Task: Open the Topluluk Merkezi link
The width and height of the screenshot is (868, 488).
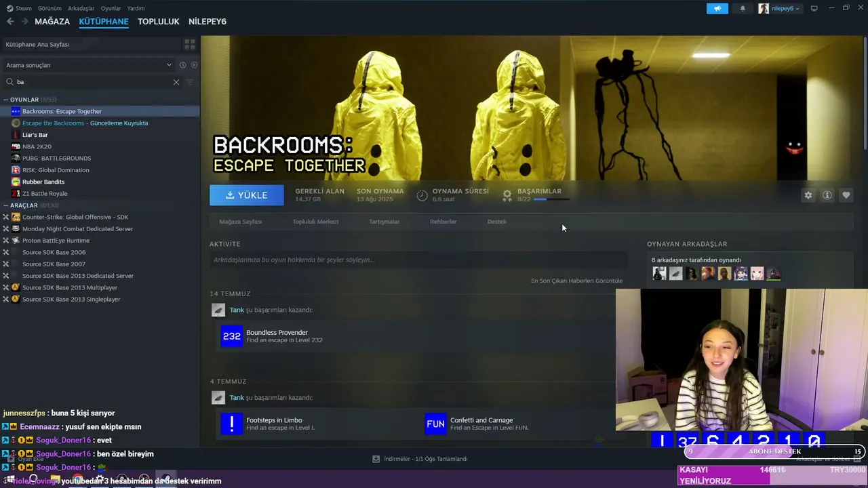Action: point(315,222)
